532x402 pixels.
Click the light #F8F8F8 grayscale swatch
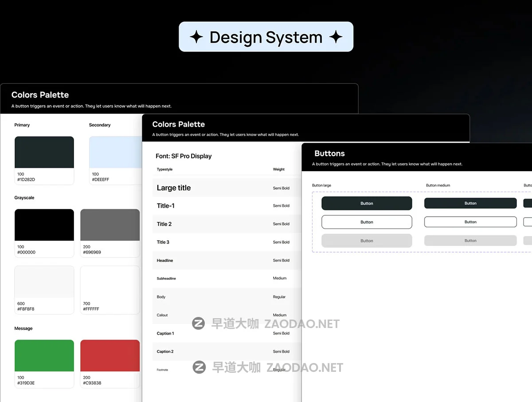pos(44,282)
